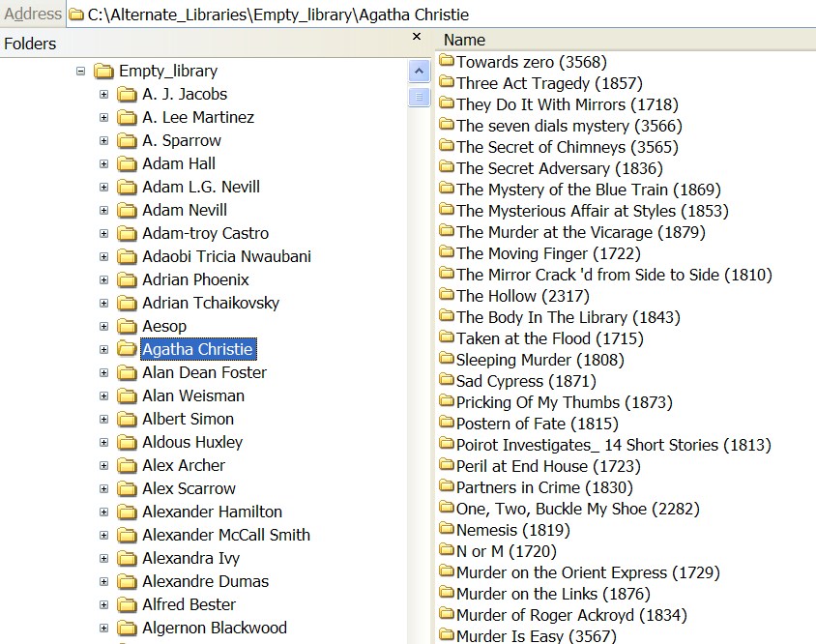This screenshot has height=644, width=816.
Task: Expand the Adrian Tchaikovsky folder node
Action: [x=104, y=303]
